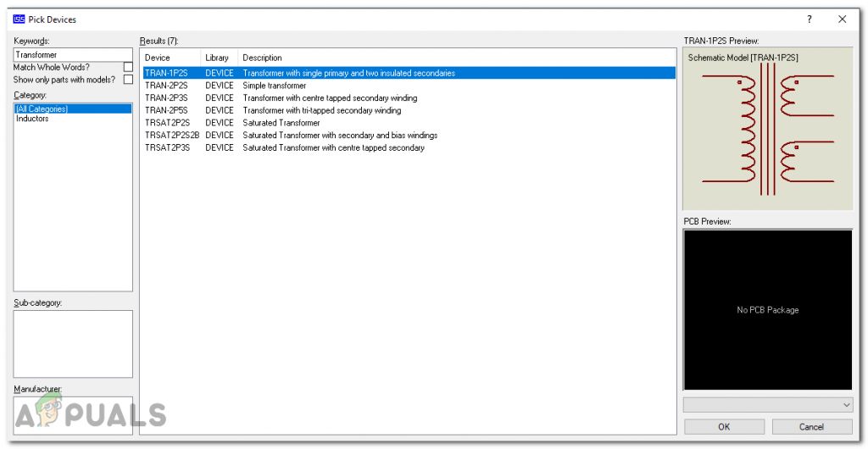
Task: Confirm selection with OK button
Action: click(724, 426)
